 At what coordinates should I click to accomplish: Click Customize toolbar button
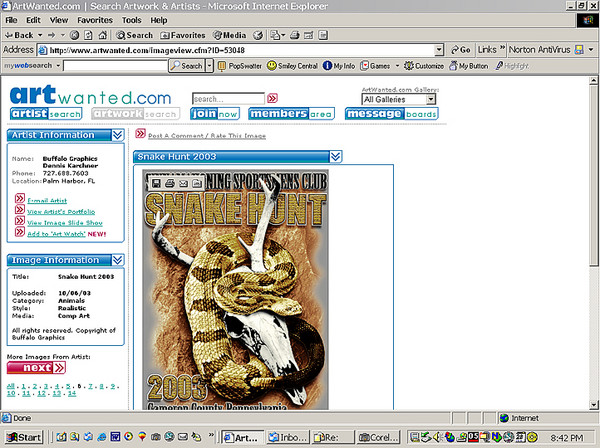[424, 66]
